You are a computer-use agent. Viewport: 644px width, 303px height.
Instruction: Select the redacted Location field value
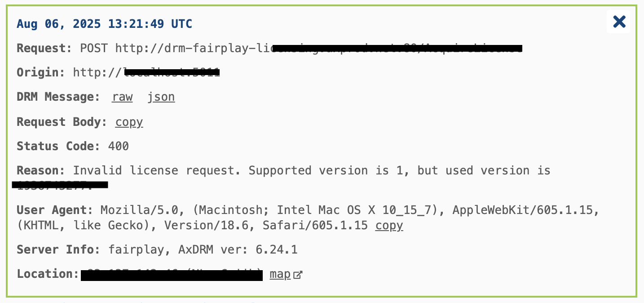point(172,274)
